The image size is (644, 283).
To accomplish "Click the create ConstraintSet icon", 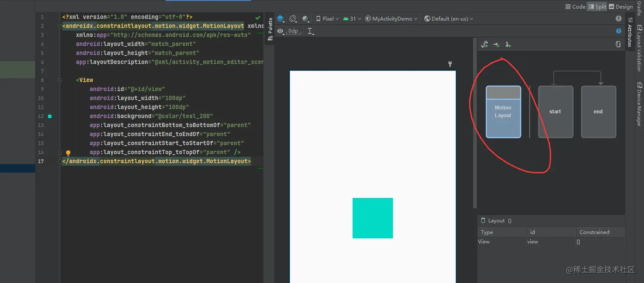I will click(x=485, y=44).
